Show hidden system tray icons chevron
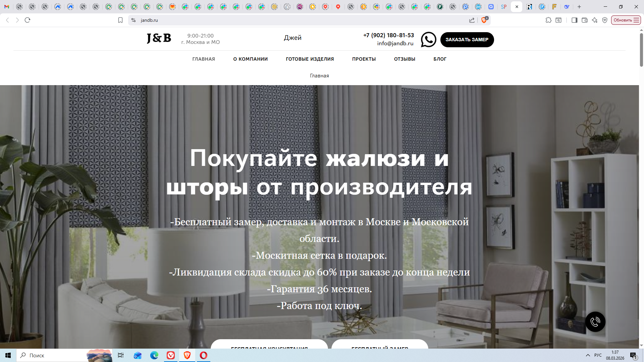This screenshot has height=362, width=644. pyautogui.click(x=588, y=355)
